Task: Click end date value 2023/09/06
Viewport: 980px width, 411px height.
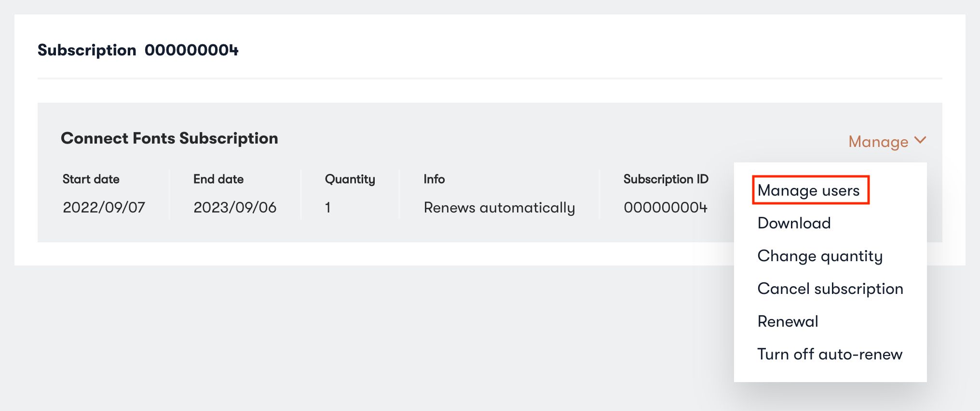Action: pos(235,208)
